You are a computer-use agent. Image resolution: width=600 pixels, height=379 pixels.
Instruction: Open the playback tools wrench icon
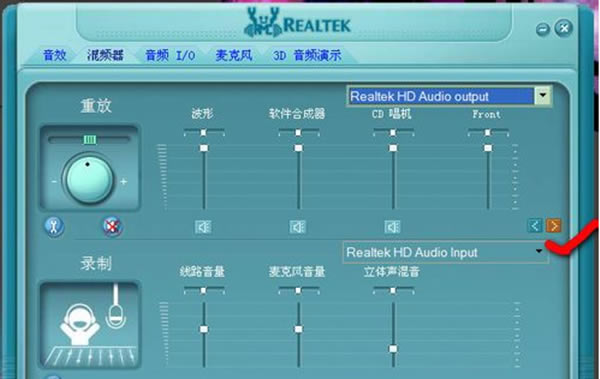pos(54,226)
